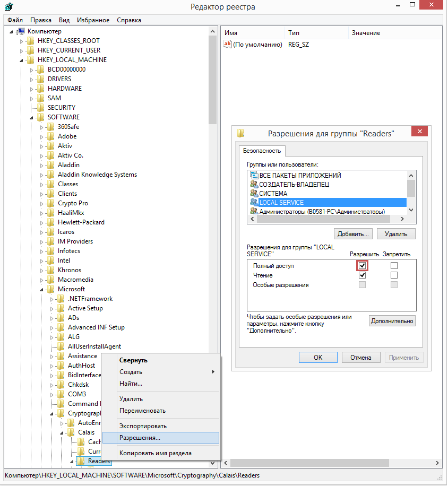Choose Экспортировать in the context menu
This screenshot has width=448, height=486.
(x=143, y=426)
